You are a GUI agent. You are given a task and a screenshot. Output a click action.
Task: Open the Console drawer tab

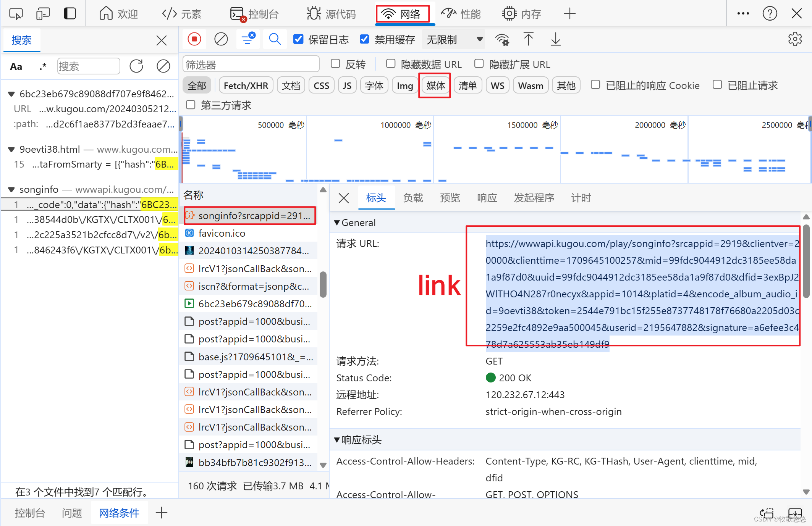30,513
